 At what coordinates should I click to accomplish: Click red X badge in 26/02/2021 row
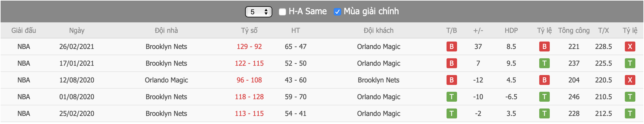(630, 46)
